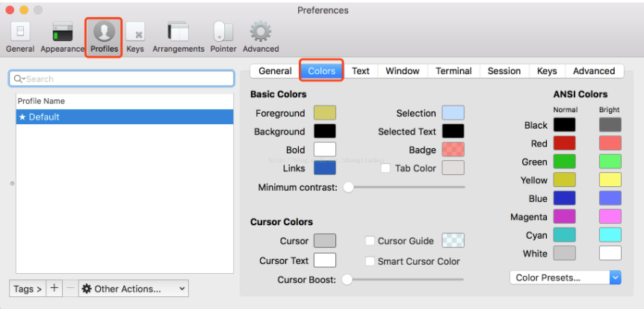Viewport: 644px width, 309px height.
Task: Open the Advanced gear icon
Action: click(x=260, y=33)
